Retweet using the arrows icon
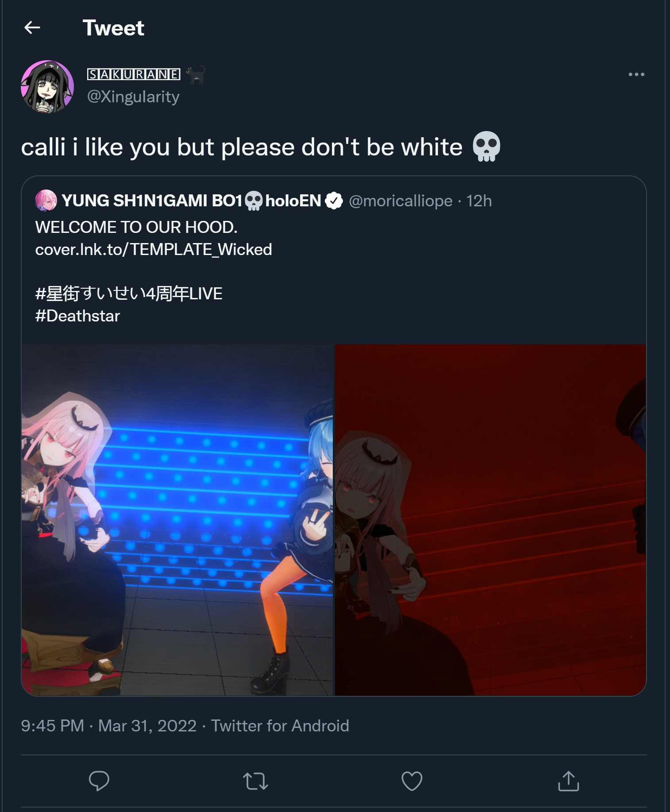Image resolution: width=670 pixels, height=812 pixels. coord(255,781)
